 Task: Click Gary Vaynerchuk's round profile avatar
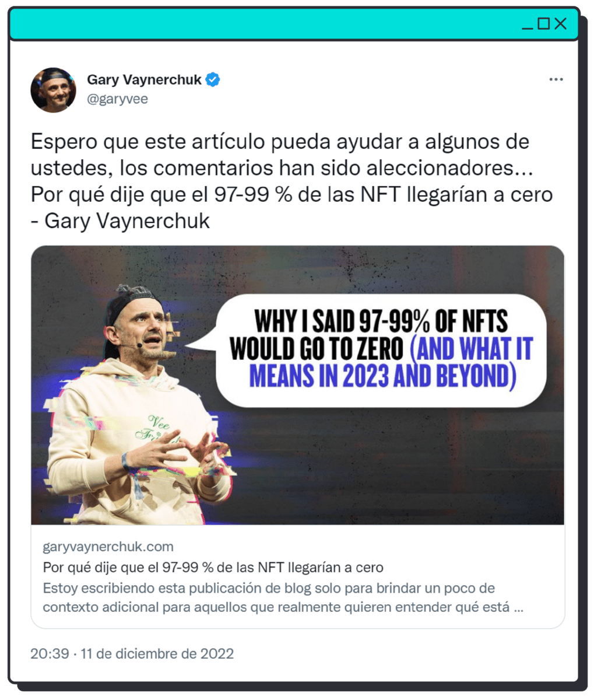coord(53,89)
